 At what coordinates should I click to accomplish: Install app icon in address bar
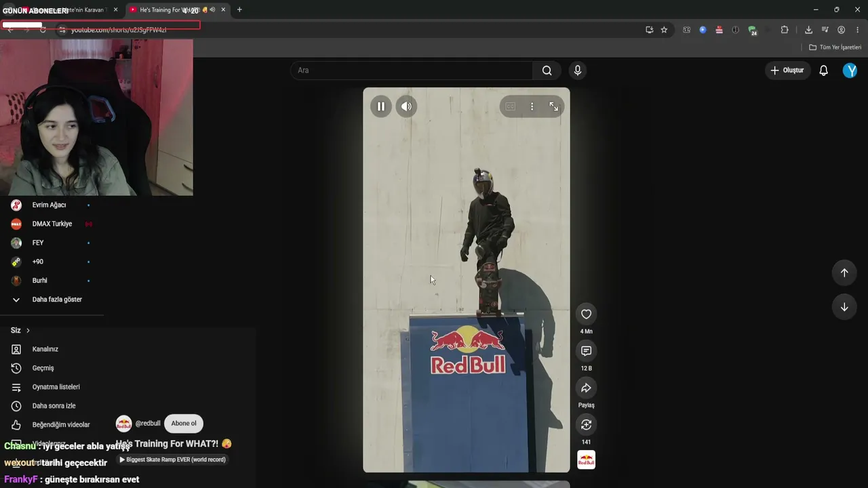(650, 30)
